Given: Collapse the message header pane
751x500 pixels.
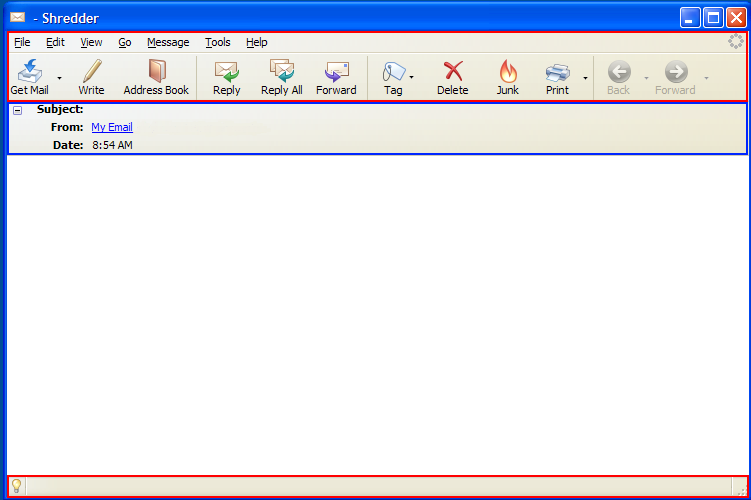Looking at the screenshot, I should (x=18, y=111).
